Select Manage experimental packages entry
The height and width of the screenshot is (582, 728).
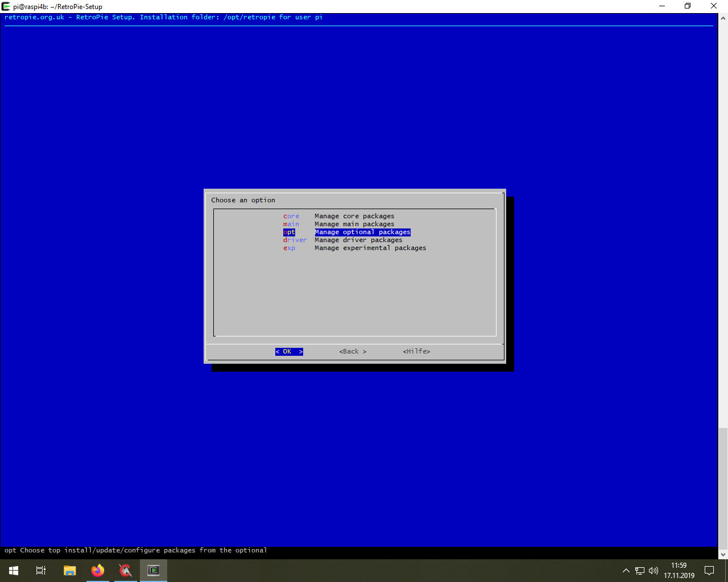pos(355,248)
